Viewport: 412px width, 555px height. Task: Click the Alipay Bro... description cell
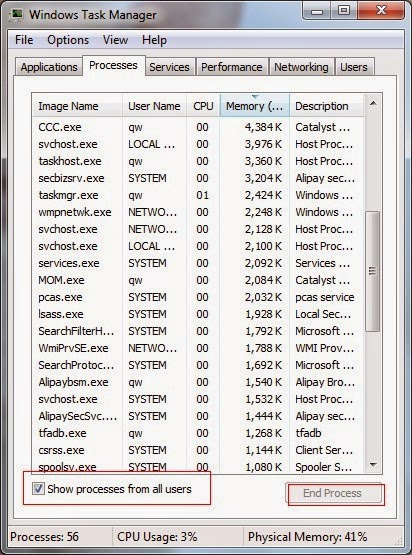click(x=325, y=382)
